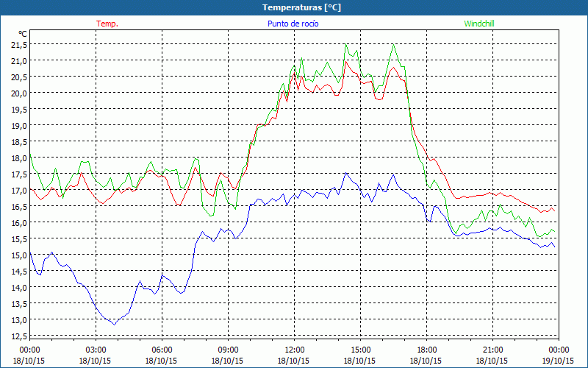This screenshot has height=368, width=588.
Task: Click the 17,0 y-axis value
Action: coord(19,191)
